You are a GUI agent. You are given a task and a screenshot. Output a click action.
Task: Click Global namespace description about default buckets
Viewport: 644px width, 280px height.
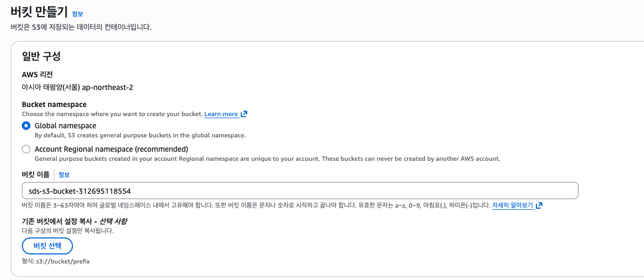pos(140,135)
